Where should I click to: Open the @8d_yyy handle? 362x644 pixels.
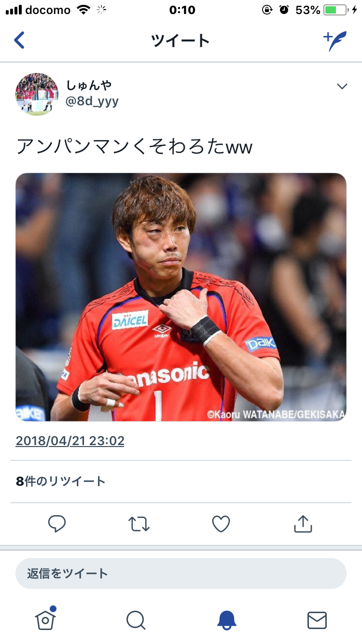[x=92, y=101]
